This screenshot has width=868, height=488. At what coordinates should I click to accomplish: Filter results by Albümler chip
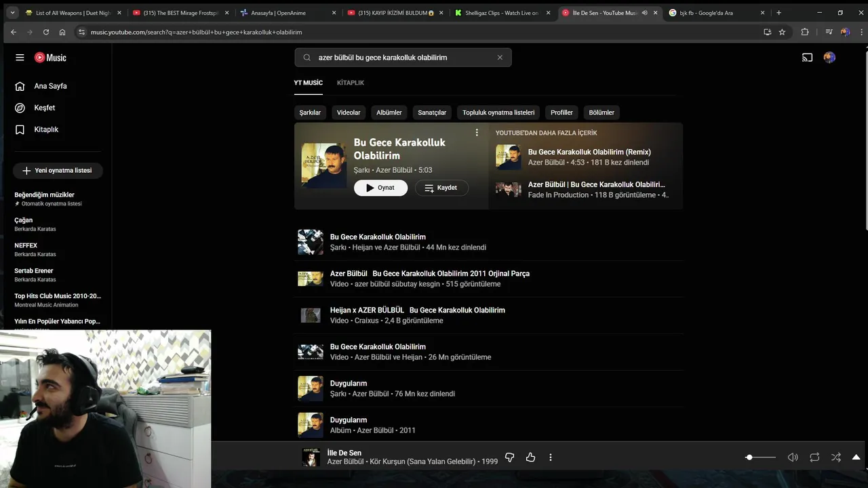[x=389, y=113]
